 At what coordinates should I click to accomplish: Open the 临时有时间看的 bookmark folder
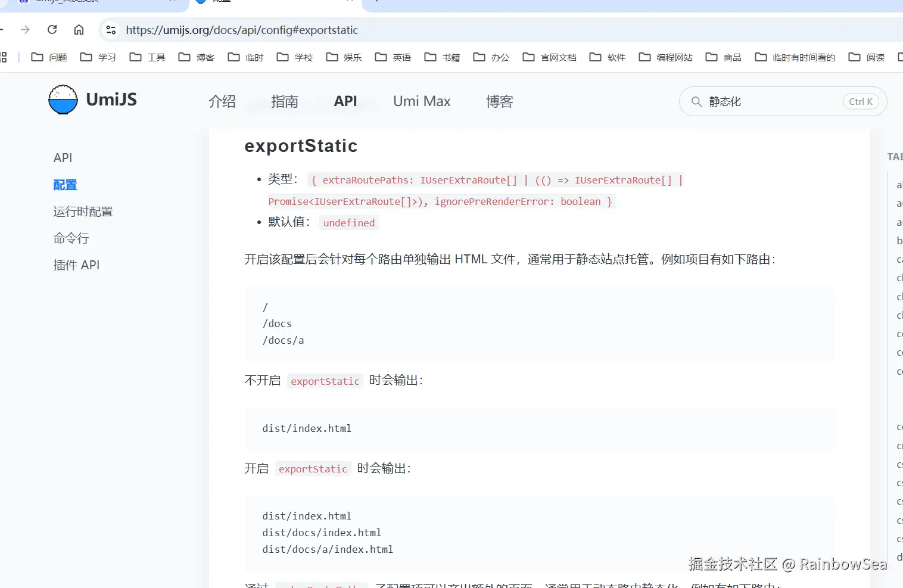pyautogui.click(x=795, y=57)
